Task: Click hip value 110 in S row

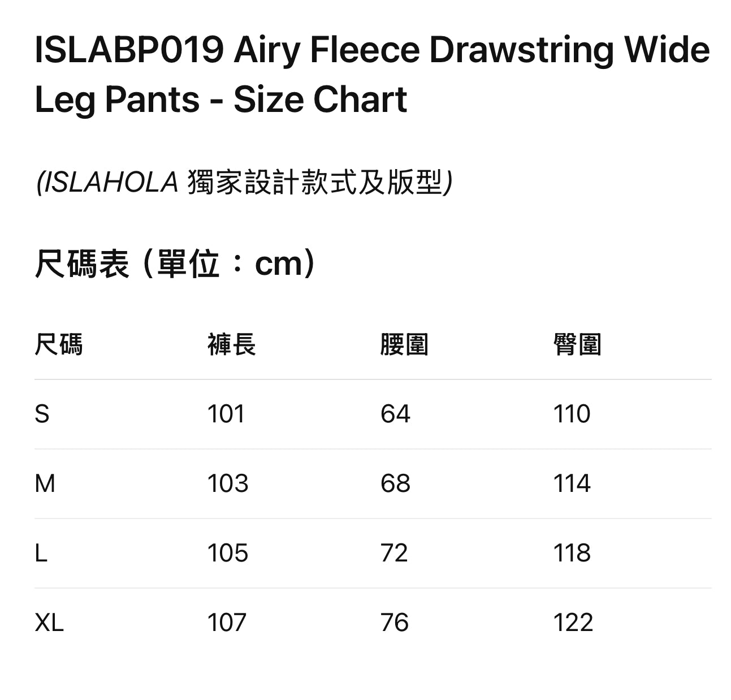Action: pyautogui.click(x=572, y=414)
